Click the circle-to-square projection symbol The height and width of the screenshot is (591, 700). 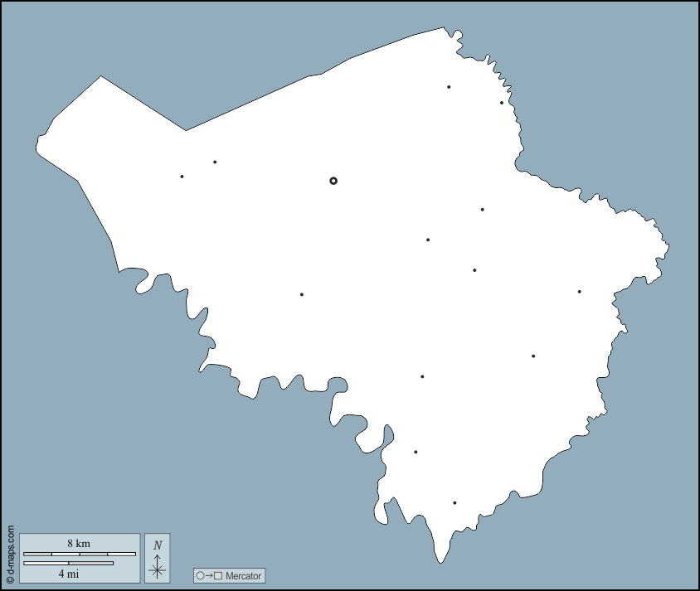coord(209,575)
